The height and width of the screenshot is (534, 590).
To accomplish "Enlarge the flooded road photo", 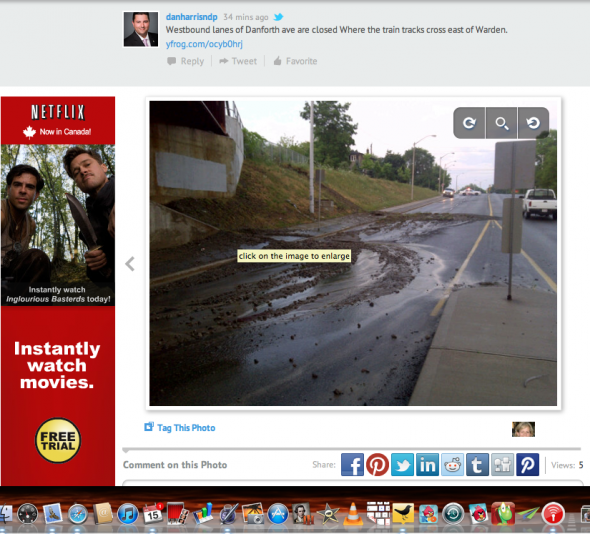I will coord(353,253).
